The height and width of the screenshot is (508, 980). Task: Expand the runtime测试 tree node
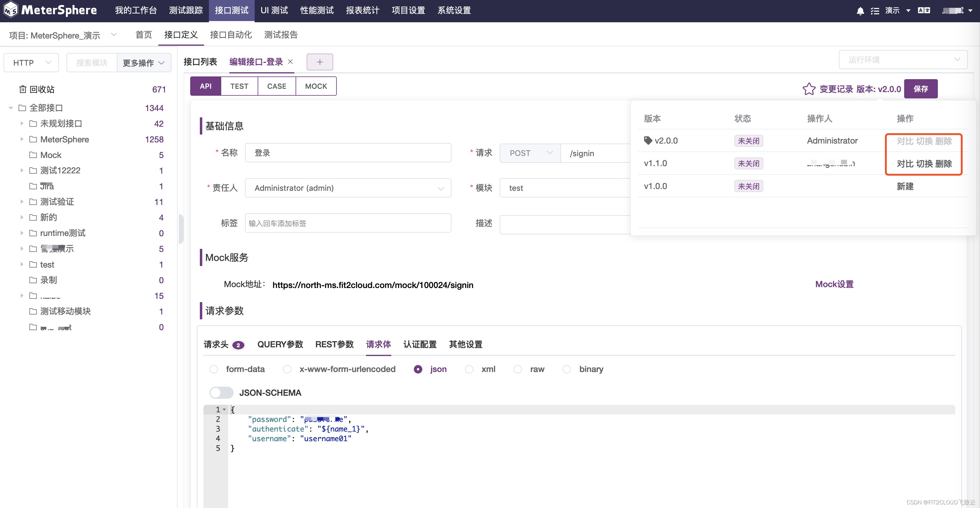click(22, 233)
